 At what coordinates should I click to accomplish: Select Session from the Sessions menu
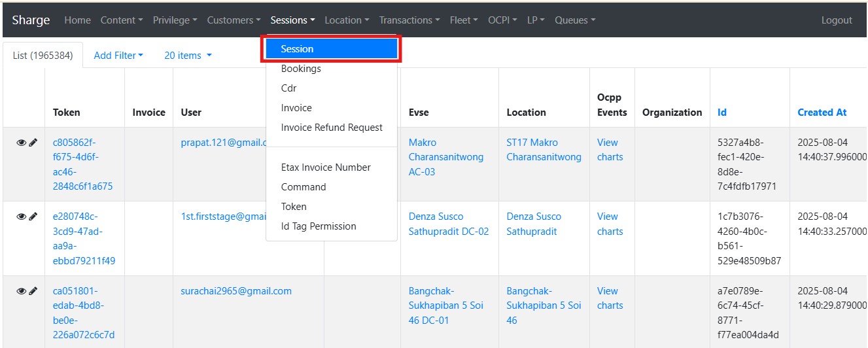click(331, 49)
